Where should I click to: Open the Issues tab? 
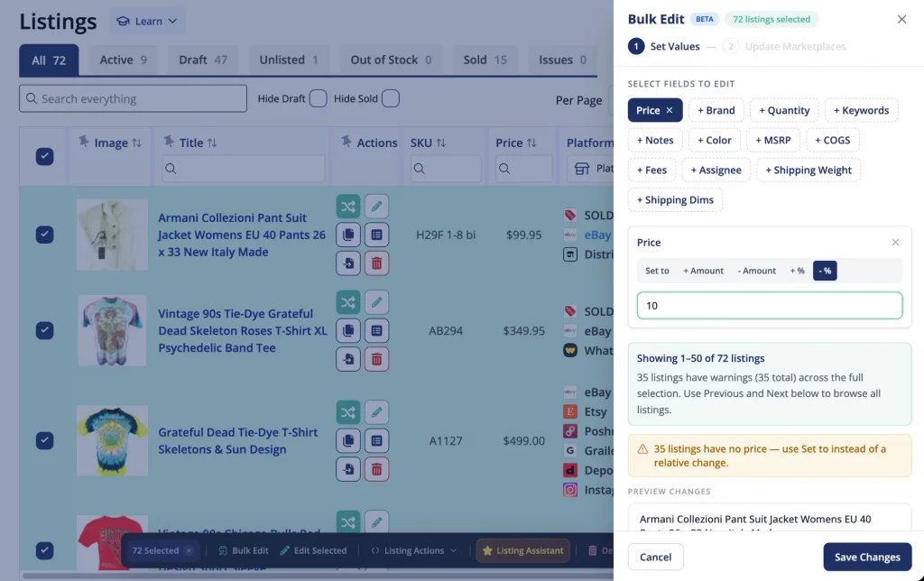562,60
